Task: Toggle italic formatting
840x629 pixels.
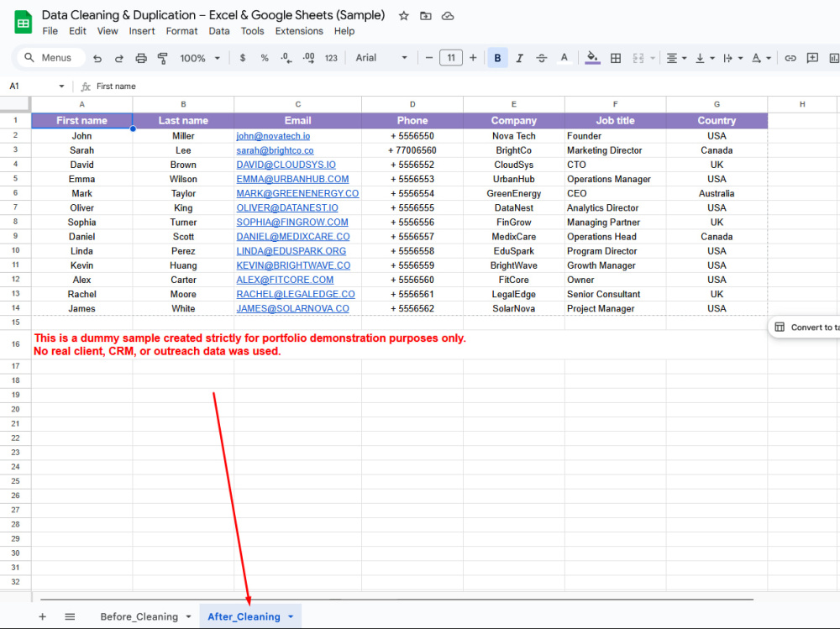Action: pyautogui.click(x=520, y=58)
